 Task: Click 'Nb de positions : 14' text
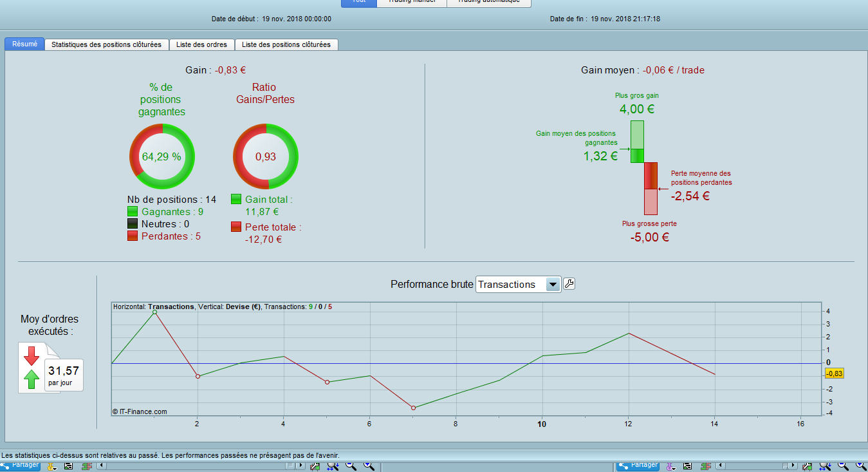(172, 199)
